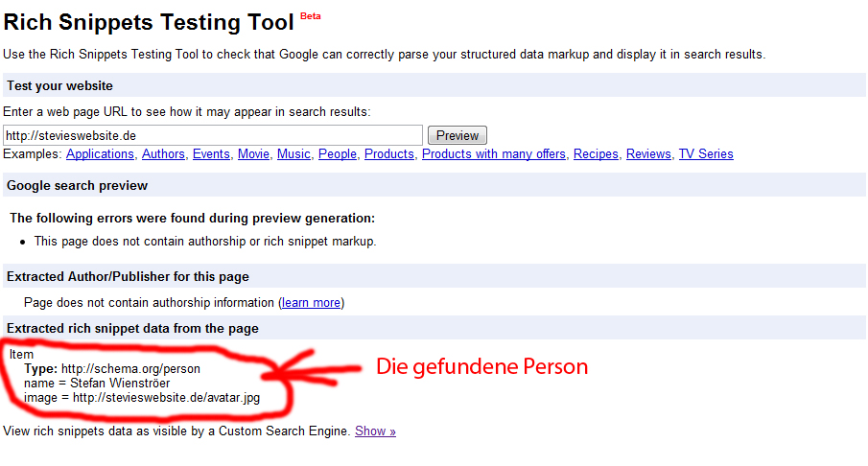
Task: Click the no authorship markup error message
Action: (x=205, y=242)
